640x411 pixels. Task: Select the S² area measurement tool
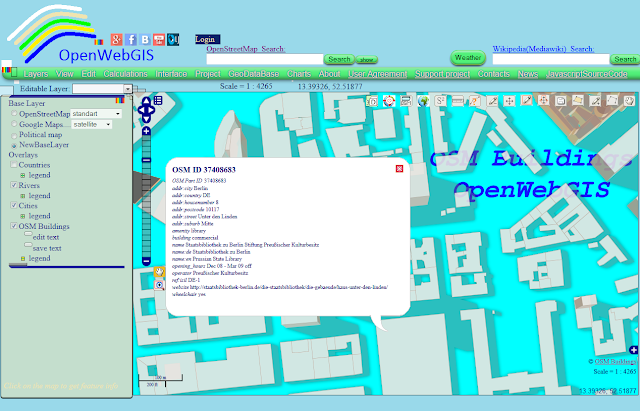point(440,101)
